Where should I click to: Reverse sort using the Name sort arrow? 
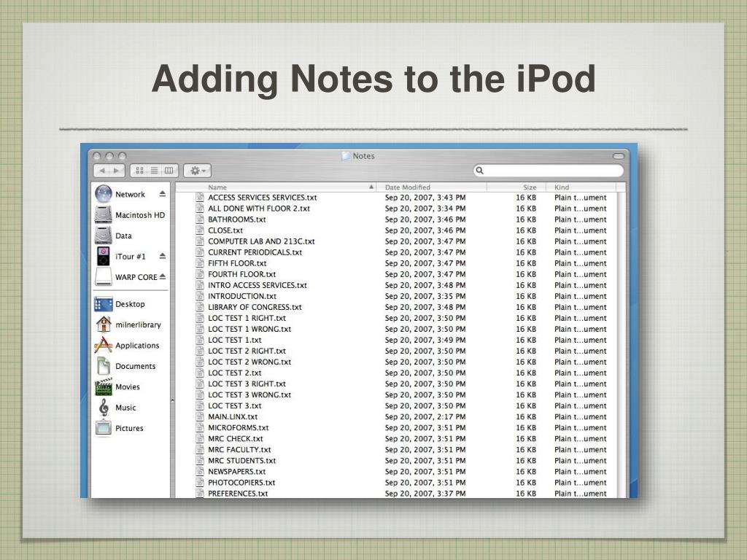371,187
